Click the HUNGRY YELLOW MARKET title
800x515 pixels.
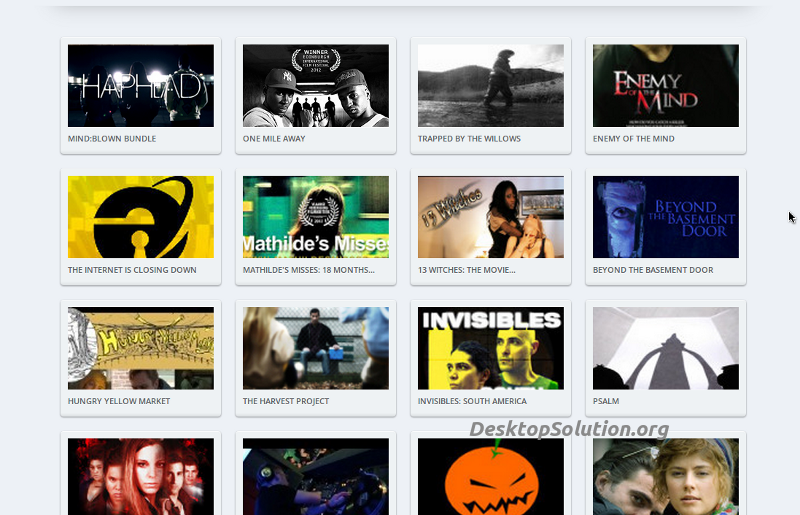point(119,401)
